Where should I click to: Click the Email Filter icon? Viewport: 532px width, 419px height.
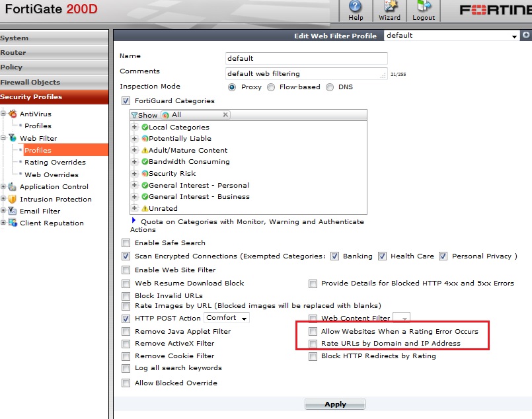[x=12, y=211]
